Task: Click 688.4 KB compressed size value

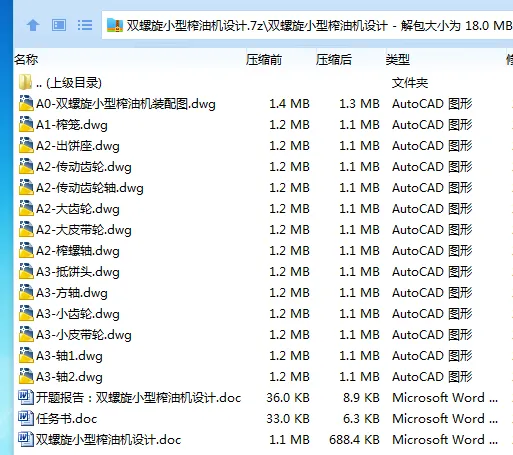Action: [x=354, y=440]
